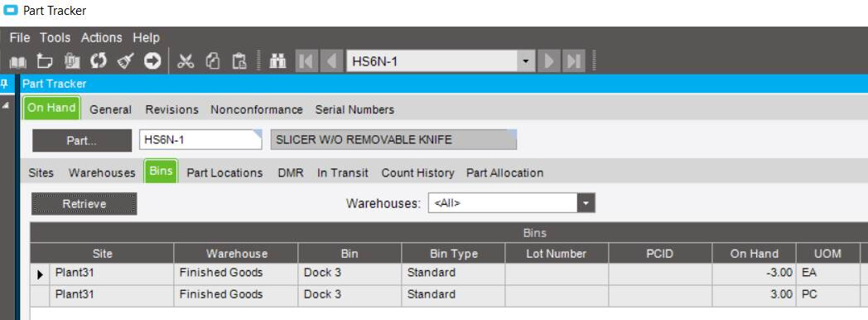This screenshot has height=320, width=868.
Task: Open the Actions menu
Action: coord(101,37)
